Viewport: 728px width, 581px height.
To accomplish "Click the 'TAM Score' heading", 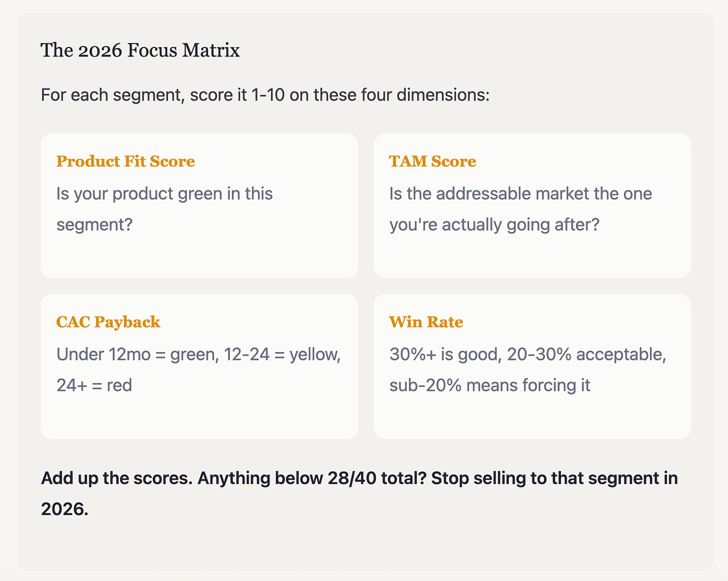I will point(432,161).
